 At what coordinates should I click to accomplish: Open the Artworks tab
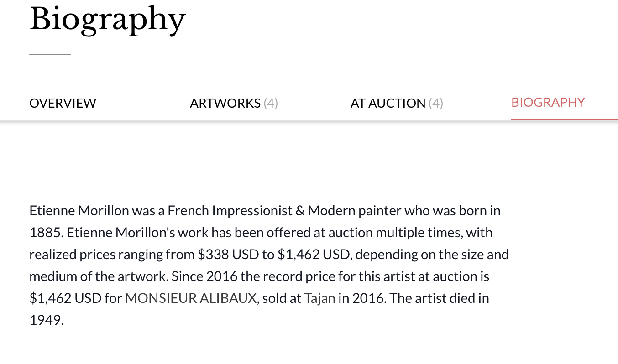[x=225, y=103]
